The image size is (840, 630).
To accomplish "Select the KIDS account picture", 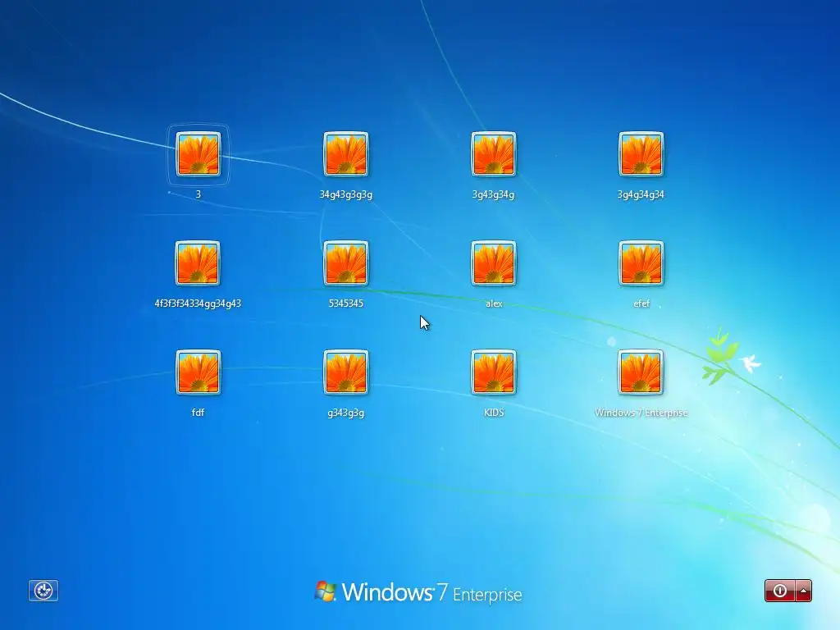I will 493,372.
